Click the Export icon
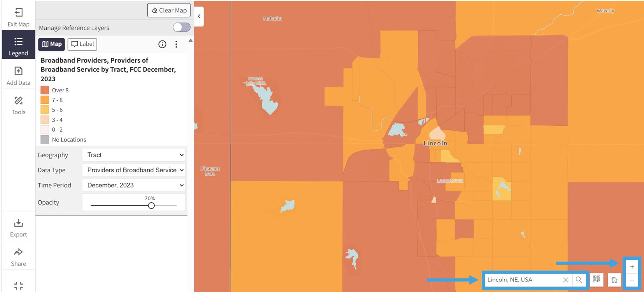Viewport: 644px width, 292px height. coord(18,224)
